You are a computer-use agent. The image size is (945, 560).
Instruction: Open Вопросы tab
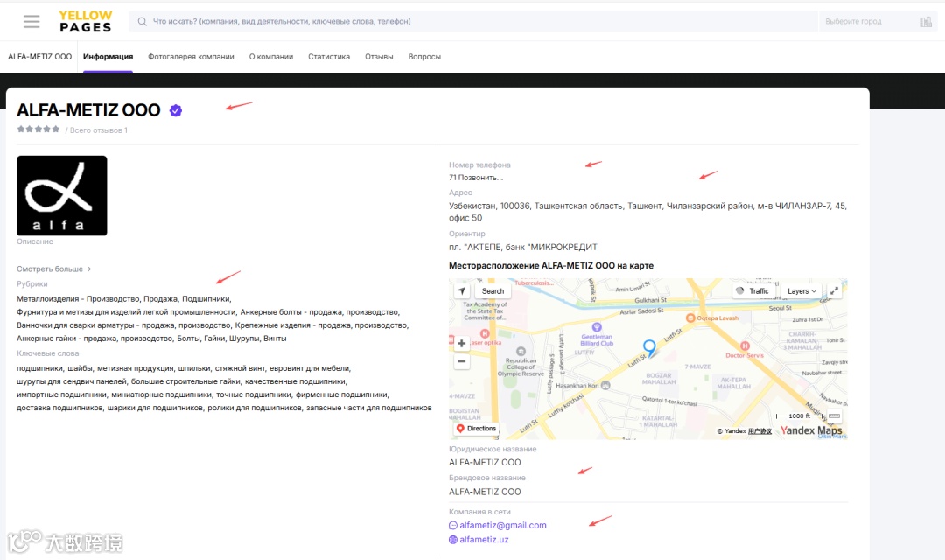tap(424, 57)
